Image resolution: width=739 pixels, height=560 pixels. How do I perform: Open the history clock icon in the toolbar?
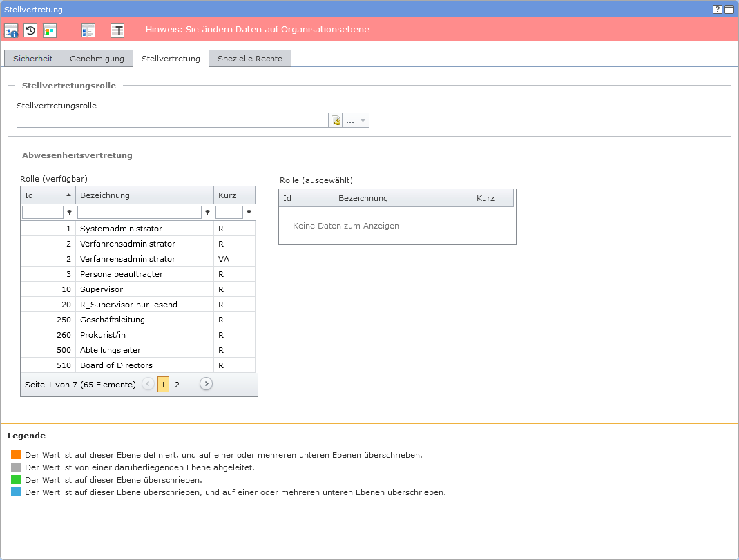pos(30,30)
